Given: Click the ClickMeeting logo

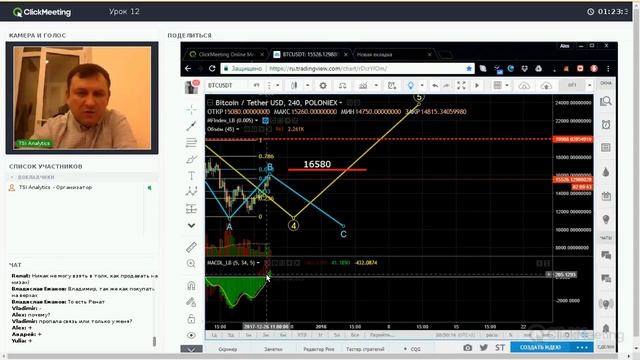Looking at the screenshot, I should tap(42, 12).
